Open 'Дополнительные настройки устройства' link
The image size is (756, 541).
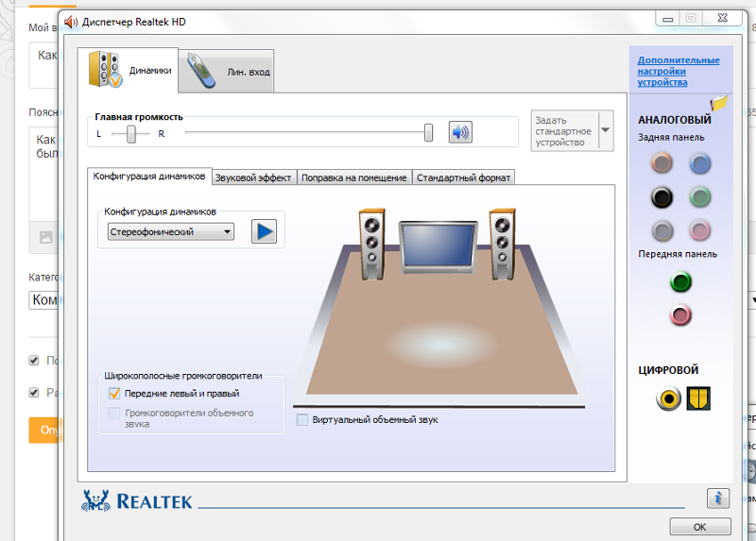[678, 71]
